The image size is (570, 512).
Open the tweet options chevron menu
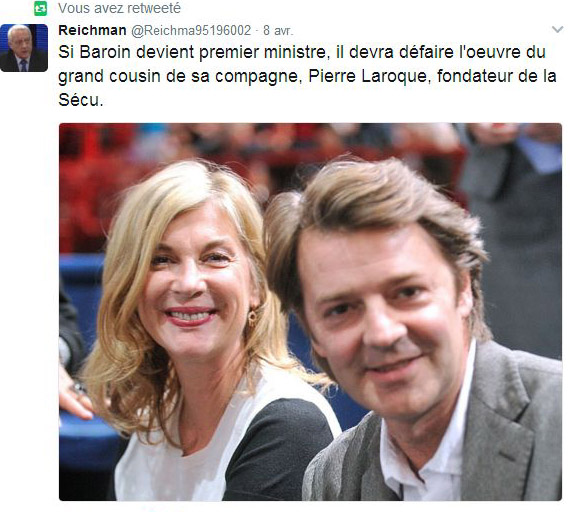(557, 29)
